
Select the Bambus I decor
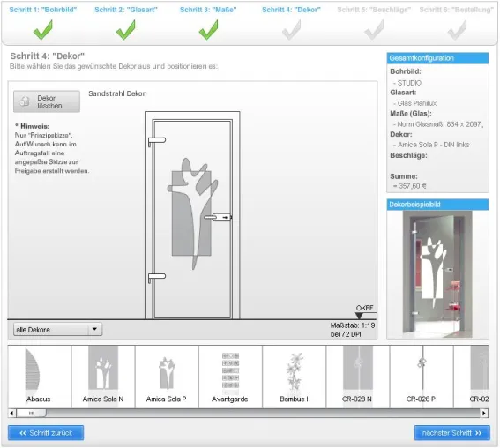tap(294, 377)
